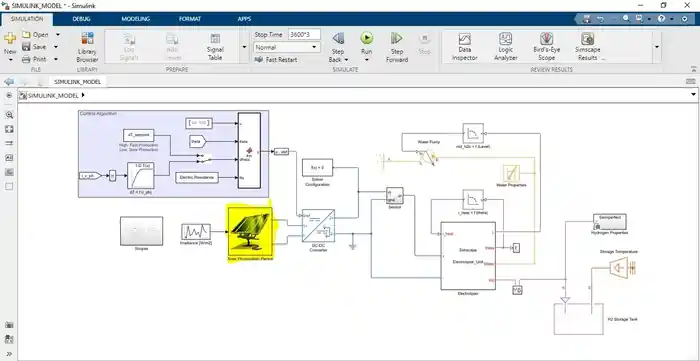Switch to the SIMULATION tab
Image resolution: width=700 pixels, height=361 pixels.
click(x=27, y=19)
